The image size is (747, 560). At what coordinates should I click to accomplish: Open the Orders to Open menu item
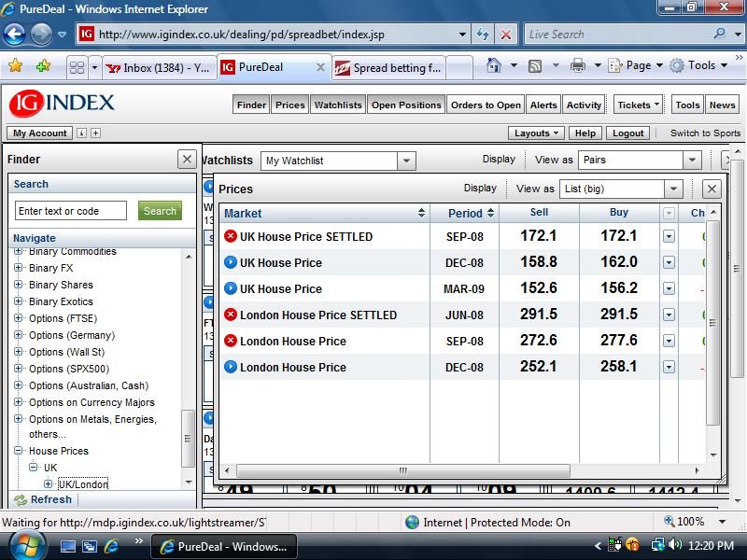(x=486, y=105)
